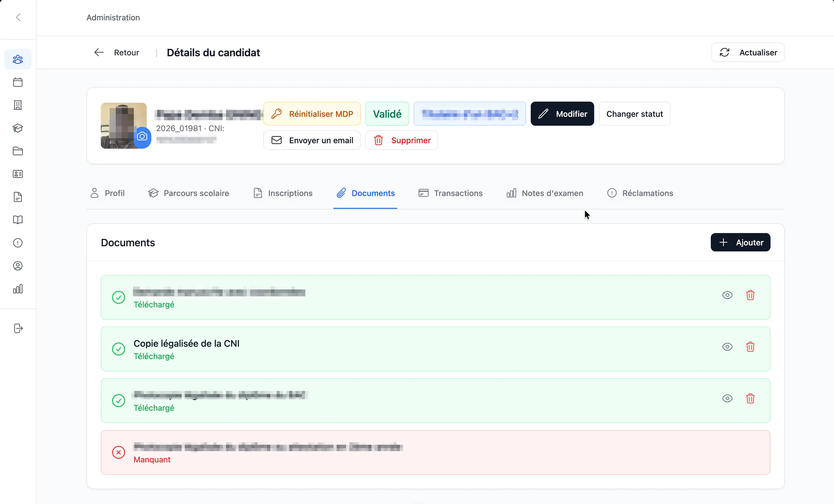The width and height of the screenshot is (834, 504).
Task: Open the candidates icon in sidebar
Action: pyautogui.click(x=18, y=59)
